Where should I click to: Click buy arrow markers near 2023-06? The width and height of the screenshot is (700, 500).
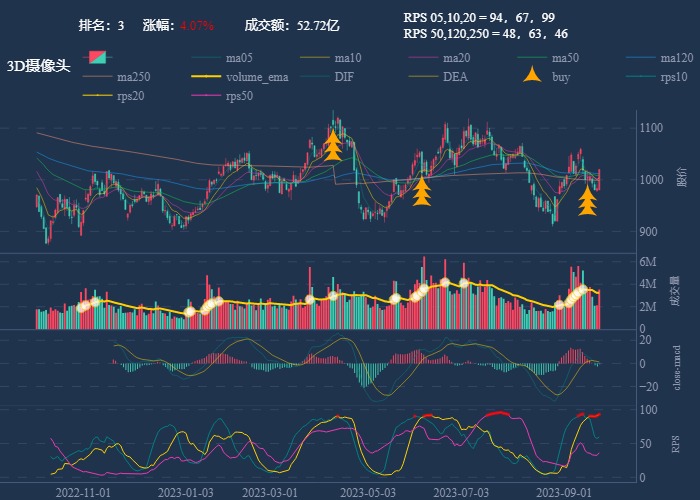[422, 191]
